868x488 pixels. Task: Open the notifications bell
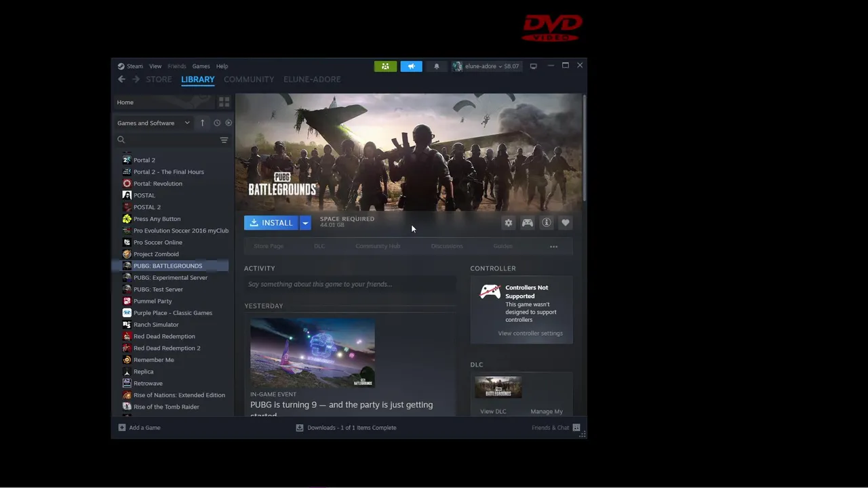437,66
